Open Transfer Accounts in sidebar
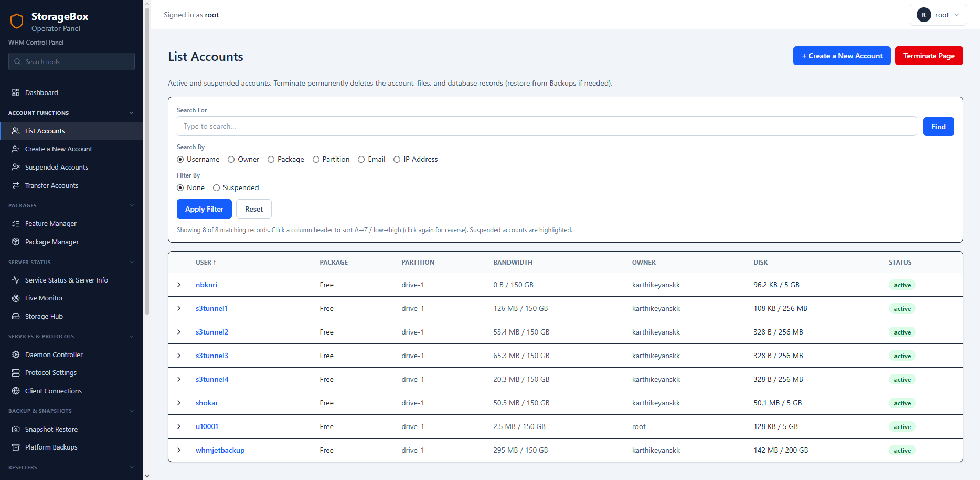This screenshot has width=980, height=480. point(71,185)
